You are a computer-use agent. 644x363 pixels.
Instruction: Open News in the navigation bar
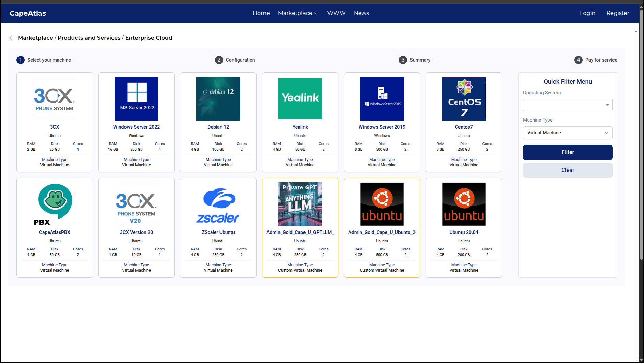pos(361,13)
